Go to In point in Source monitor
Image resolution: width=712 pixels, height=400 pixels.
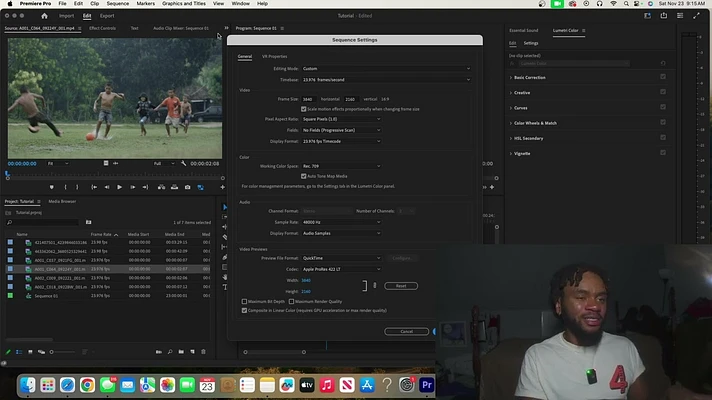(94, 187)
